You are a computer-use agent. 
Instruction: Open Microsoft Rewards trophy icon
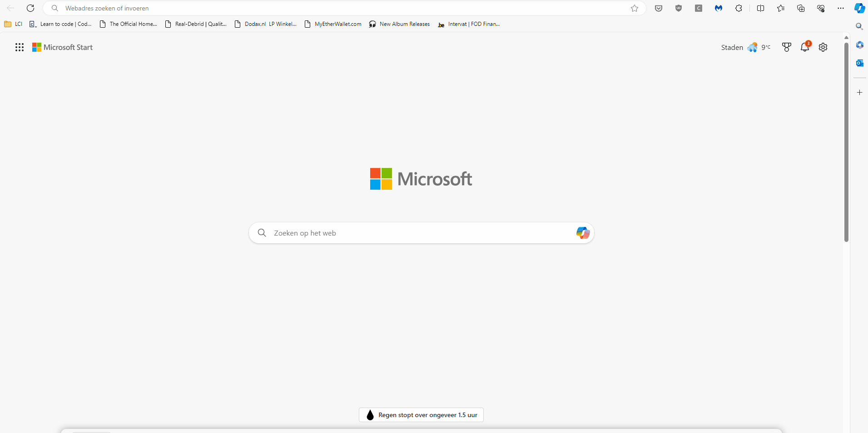[x=787, y=47]
